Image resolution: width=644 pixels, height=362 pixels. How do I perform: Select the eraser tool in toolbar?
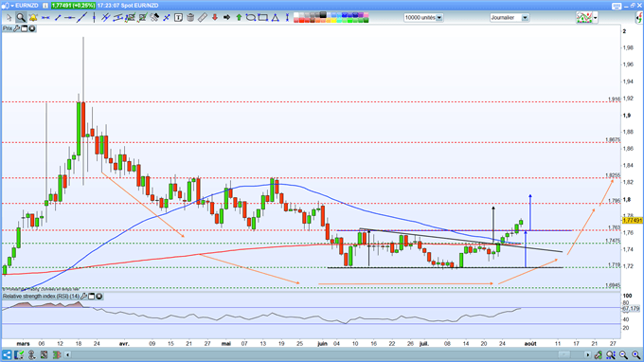(154, 18)
